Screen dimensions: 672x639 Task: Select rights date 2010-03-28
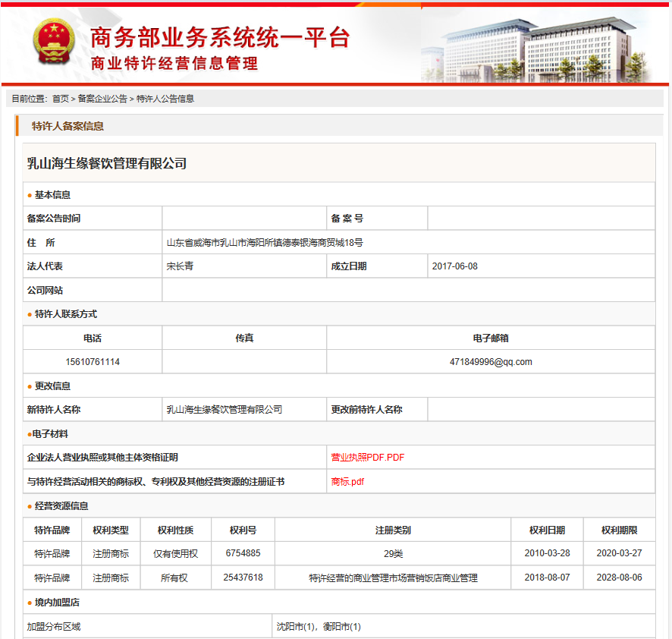547,553
